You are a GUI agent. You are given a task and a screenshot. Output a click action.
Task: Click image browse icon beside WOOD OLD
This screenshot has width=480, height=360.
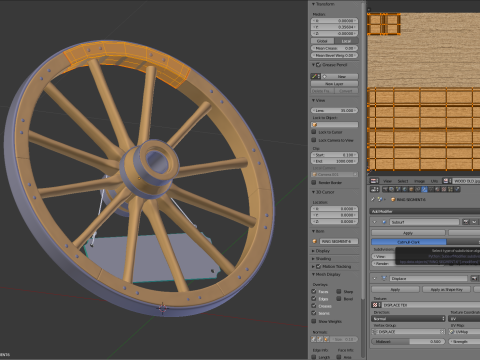pos(447,181)
